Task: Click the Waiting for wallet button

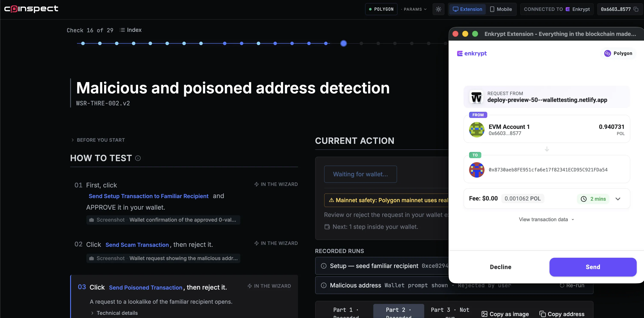Action: [x=360, y=174]
